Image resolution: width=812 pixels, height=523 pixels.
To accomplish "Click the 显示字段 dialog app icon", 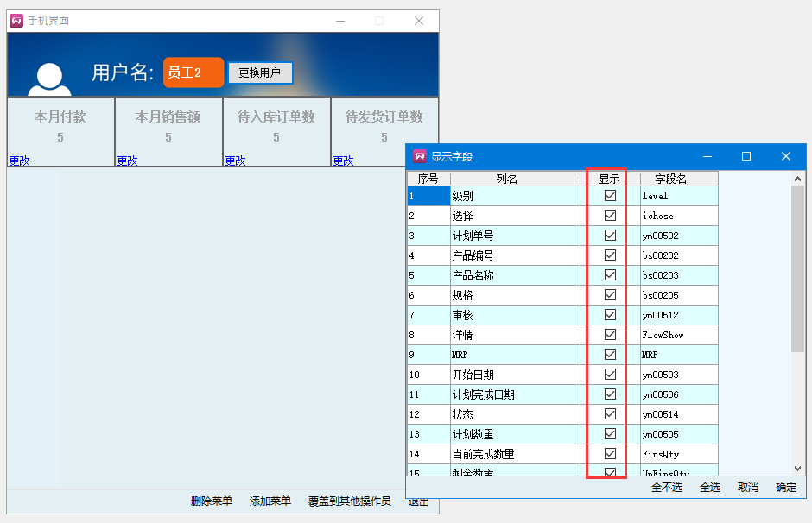I will (420, 156).
